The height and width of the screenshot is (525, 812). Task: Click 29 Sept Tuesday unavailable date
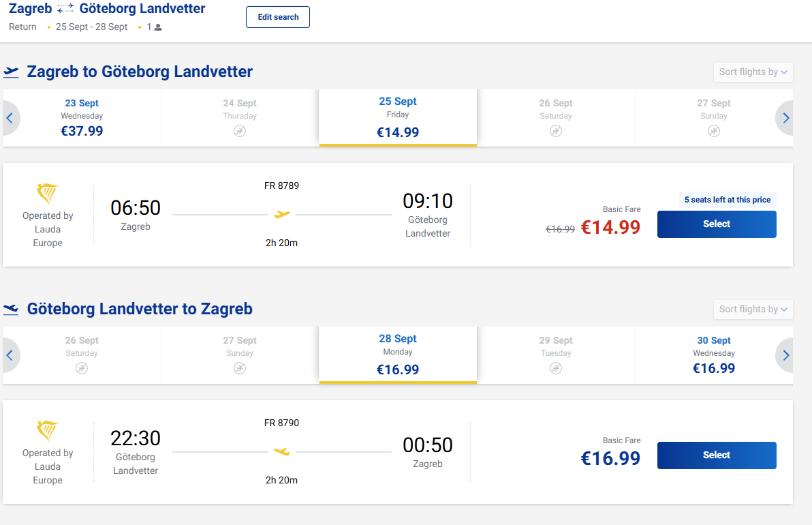(556, 355)
